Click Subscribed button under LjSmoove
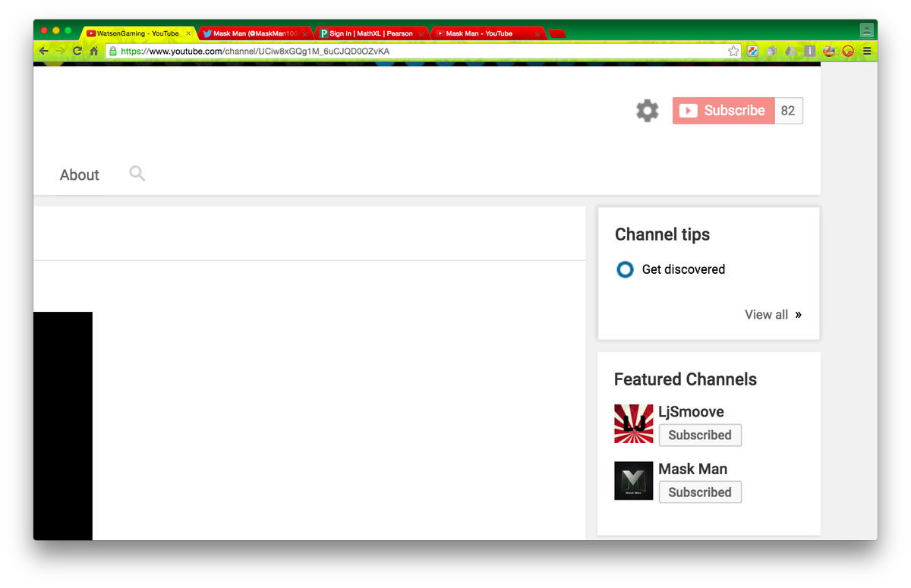 click(700, 435)
